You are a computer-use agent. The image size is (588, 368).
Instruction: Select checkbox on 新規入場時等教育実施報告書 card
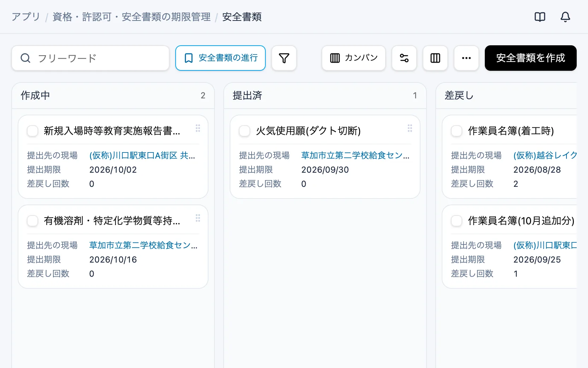pyautogui.click(x=33, y=131)
